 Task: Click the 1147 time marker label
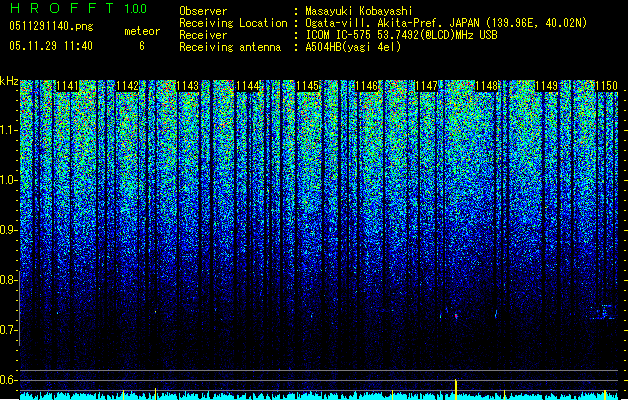(426, 86)
